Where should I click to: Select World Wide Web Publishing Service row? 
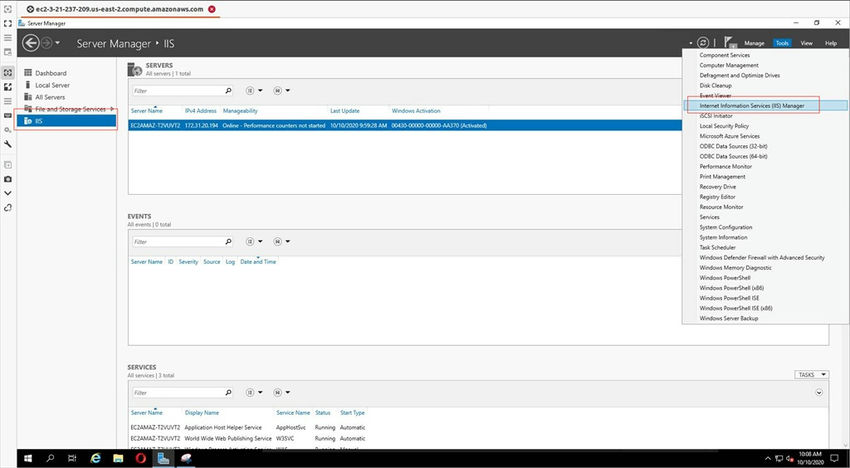(x=248, y=438)
